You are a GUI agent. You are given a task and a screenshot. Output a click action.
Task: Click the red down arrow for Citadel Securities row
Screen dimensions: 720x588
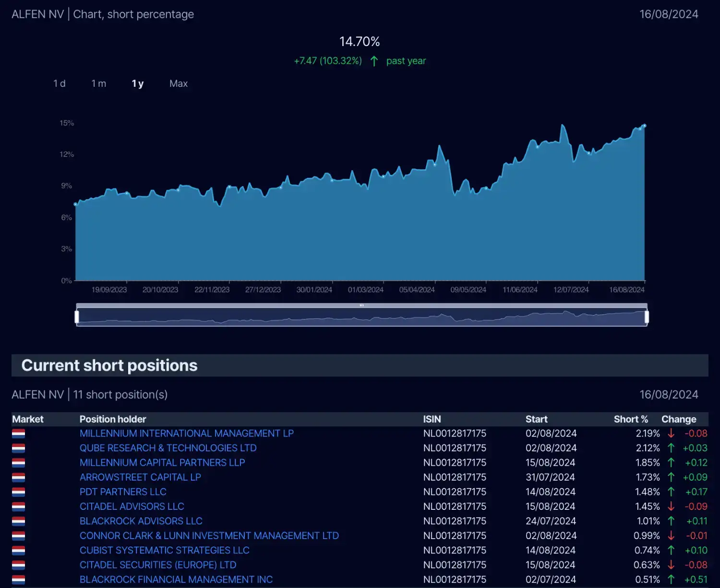click(x=671, y=565)
